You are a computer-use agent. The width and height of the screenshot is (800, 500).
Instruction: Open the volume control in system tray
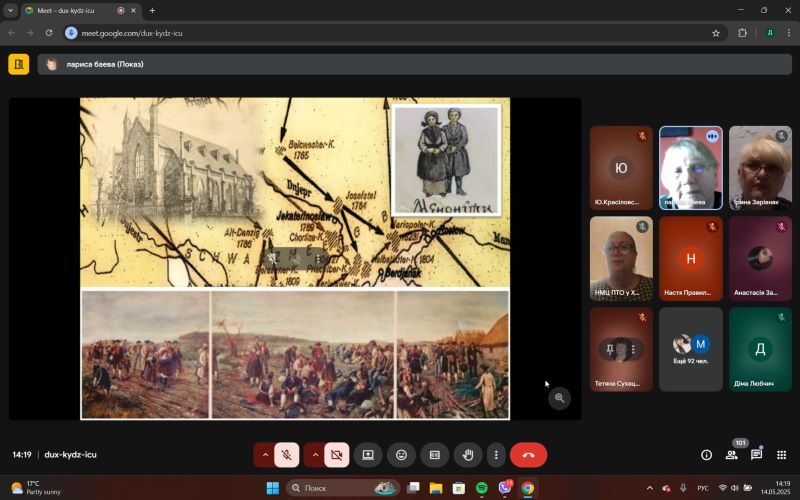[x=735, y=488]
